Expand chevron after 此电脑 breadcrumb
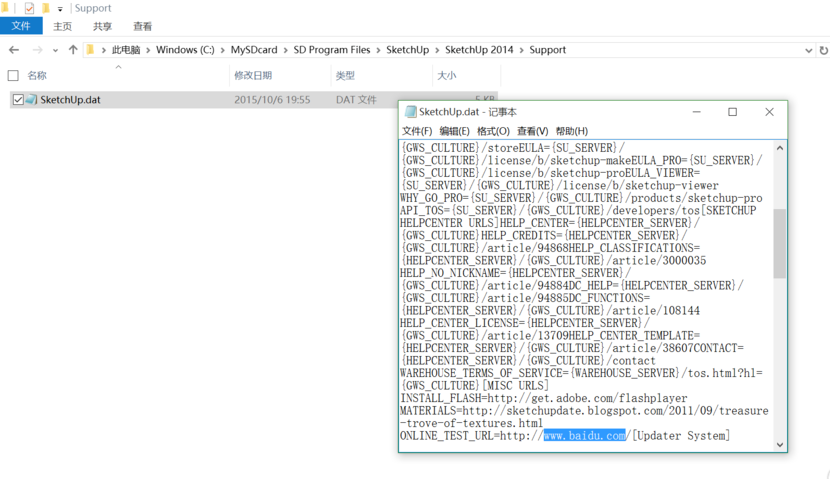 [148, 50]
